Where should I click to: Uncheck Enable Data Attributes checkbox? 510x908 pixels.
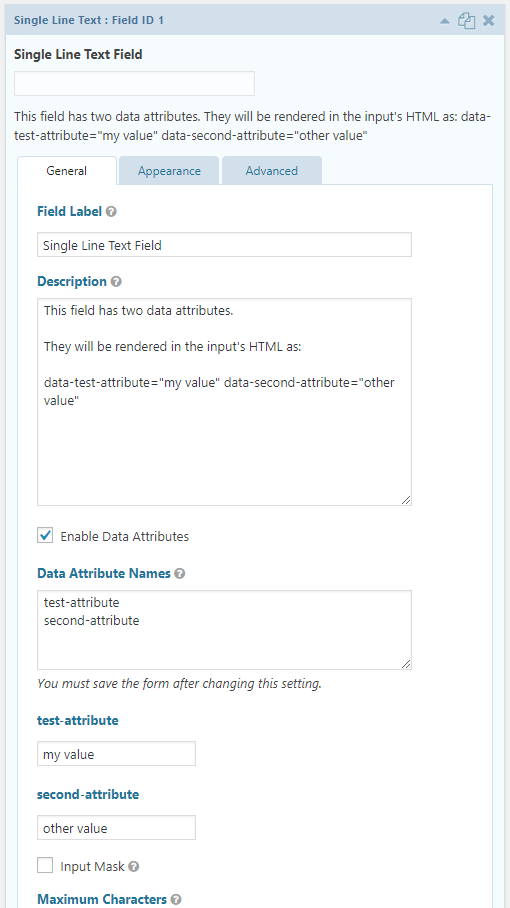(45, 535)
